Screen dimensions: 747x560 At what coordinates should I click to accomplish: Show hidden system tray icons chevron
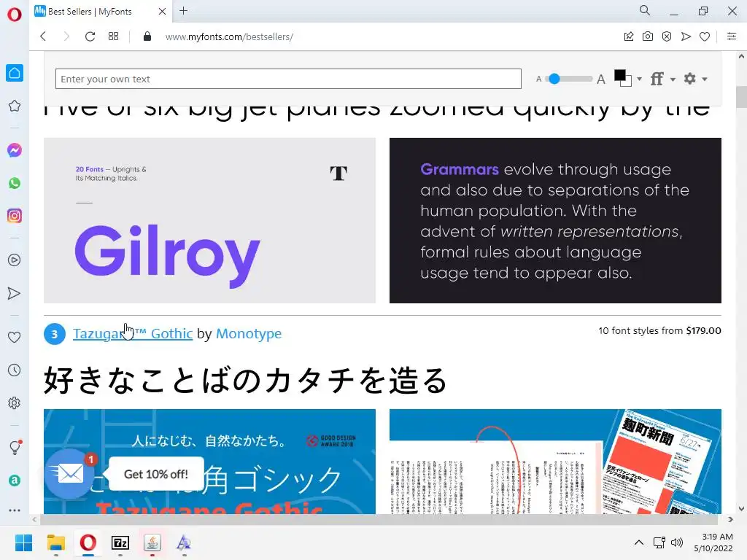point(639,542)
